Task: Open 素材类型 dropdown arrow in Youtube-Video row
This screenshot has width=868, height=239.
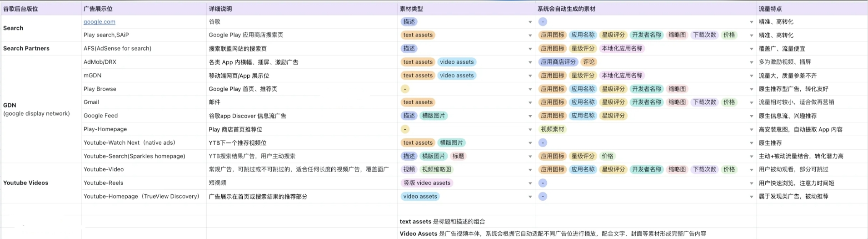Action: tap(530, 170)
